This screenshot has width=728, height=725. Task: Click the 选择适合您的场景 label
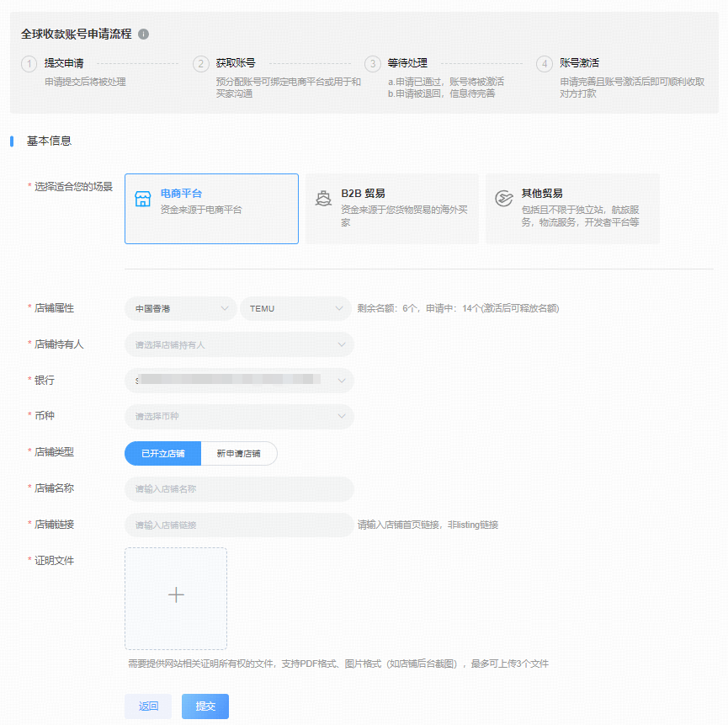pos(73,187)
